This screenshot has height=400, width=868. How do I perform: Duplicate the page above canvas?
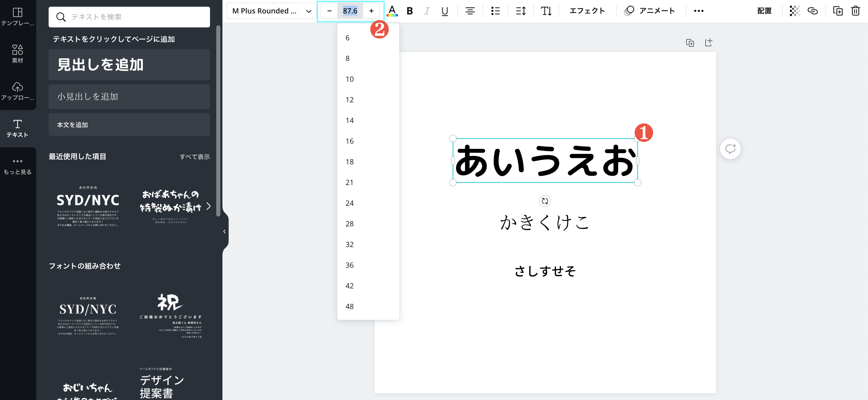click(690, 43)
